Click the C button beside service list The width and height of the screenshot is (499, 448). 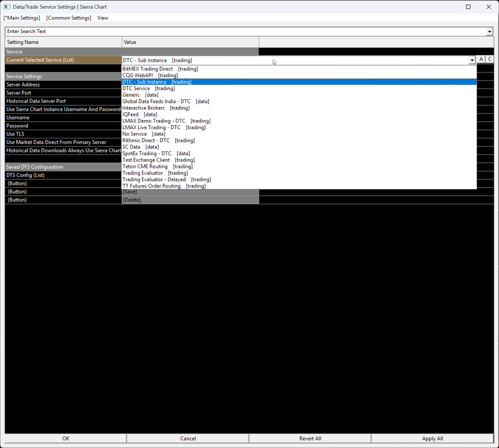pyautogui.click(x=490, y=59)
